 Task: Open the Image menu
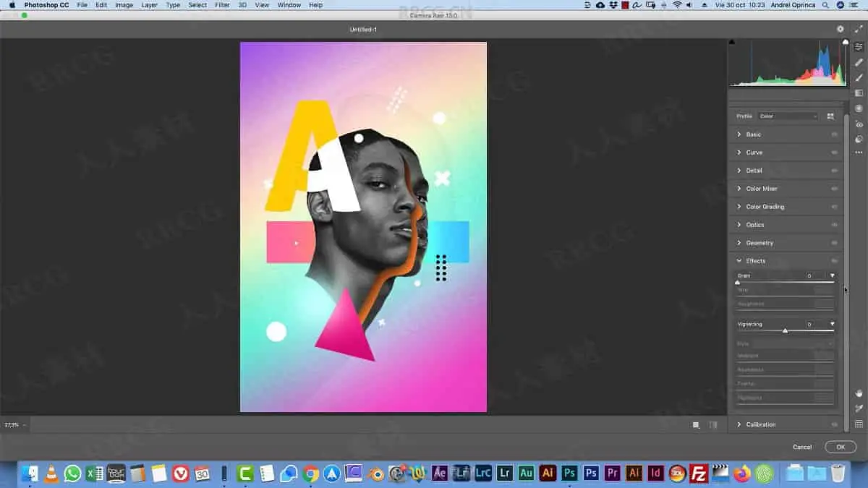pyautogui.click(x=124, y=5)
